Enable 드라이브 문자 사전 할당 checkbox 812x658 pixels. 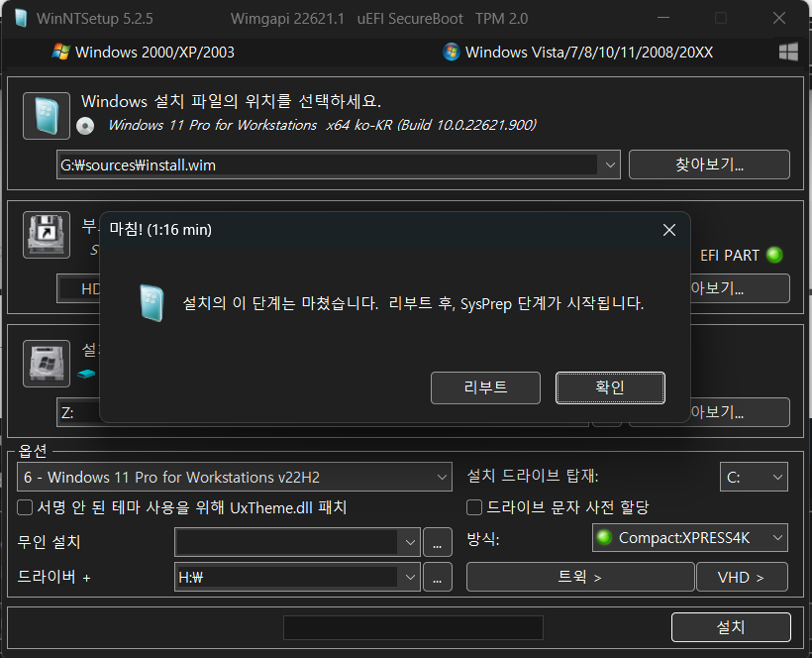474,507
